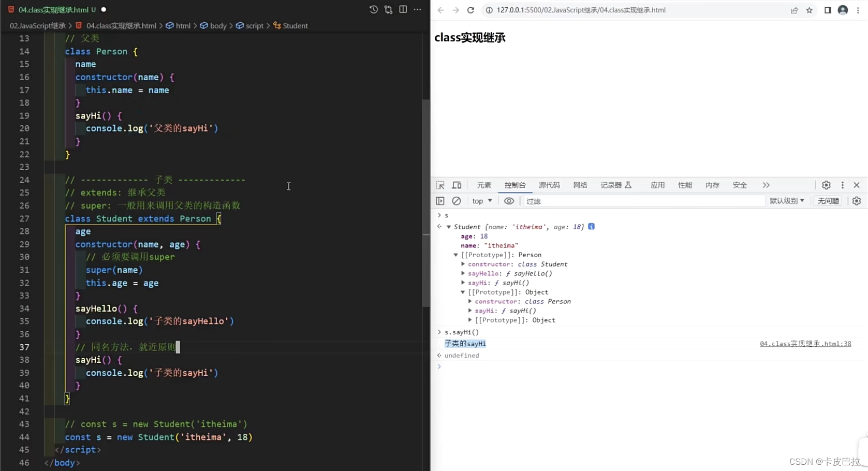
Task: Switch to the 内存 tab
Action: click(x=712, y=185)
